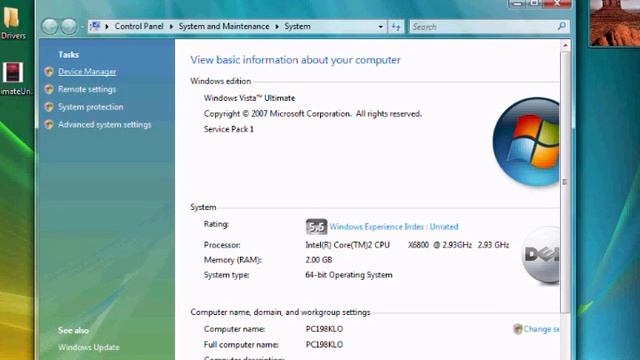Click the 5.6 rating score badge
This screenshot has width=640, height=360.
coord(316,227)
